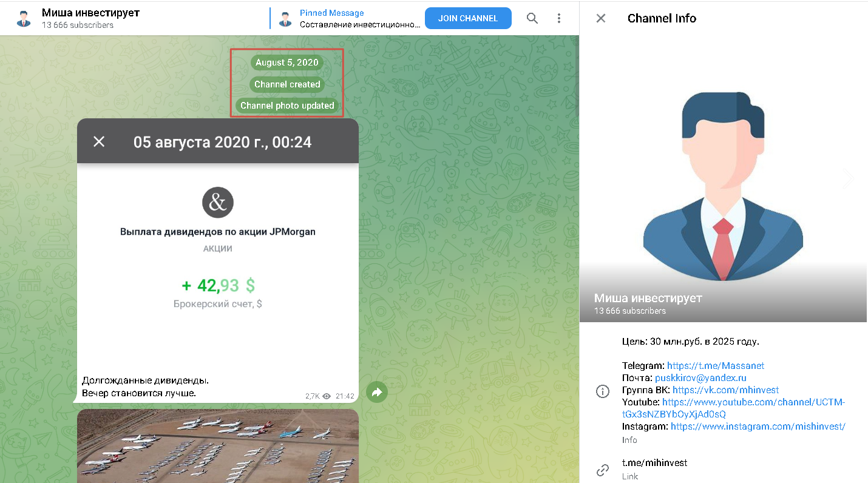Click the 2,7K view count on the post

312,396
